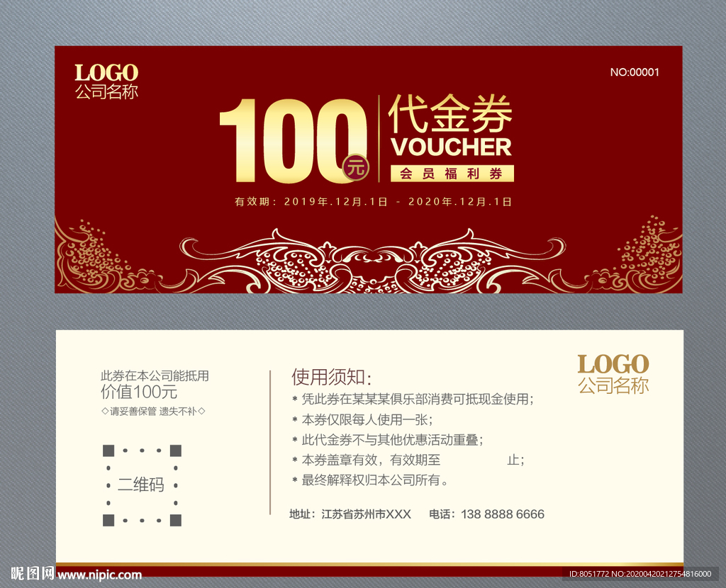Click the gold LOGO on the red voucher
The height and width of the screenshot is (588, 726).
tap(106, 73)
